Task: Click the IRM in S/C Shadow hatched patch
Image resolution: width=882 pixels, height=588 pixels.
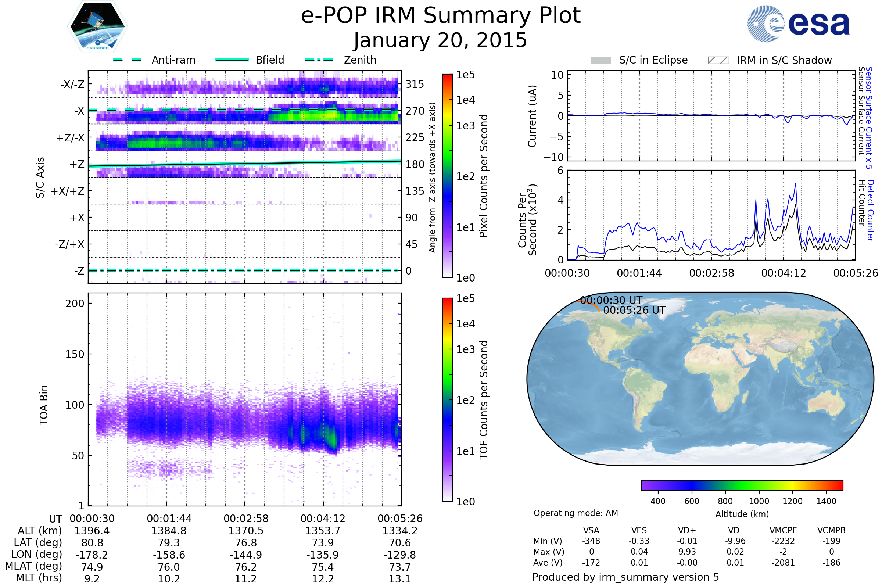Action: tap(718, 60)
